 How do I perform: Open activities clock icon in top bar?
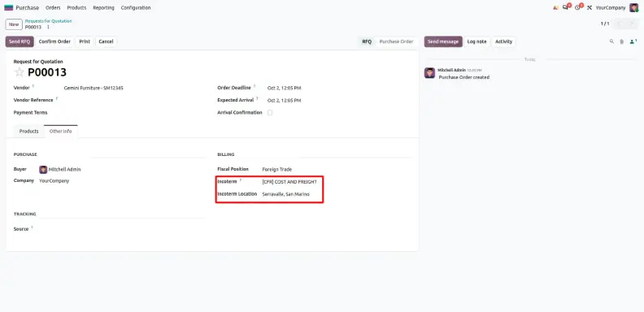577,7
